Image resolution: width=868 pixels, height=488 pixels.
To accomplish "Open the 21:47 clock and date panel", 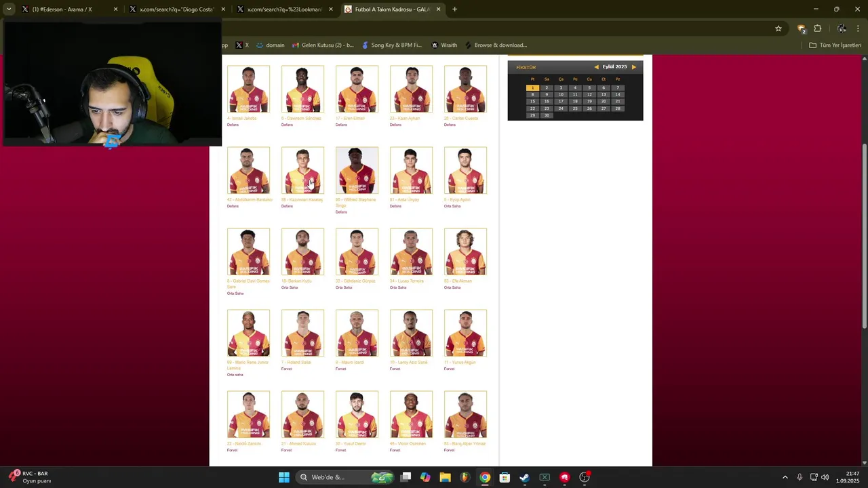I will (848, 477).
